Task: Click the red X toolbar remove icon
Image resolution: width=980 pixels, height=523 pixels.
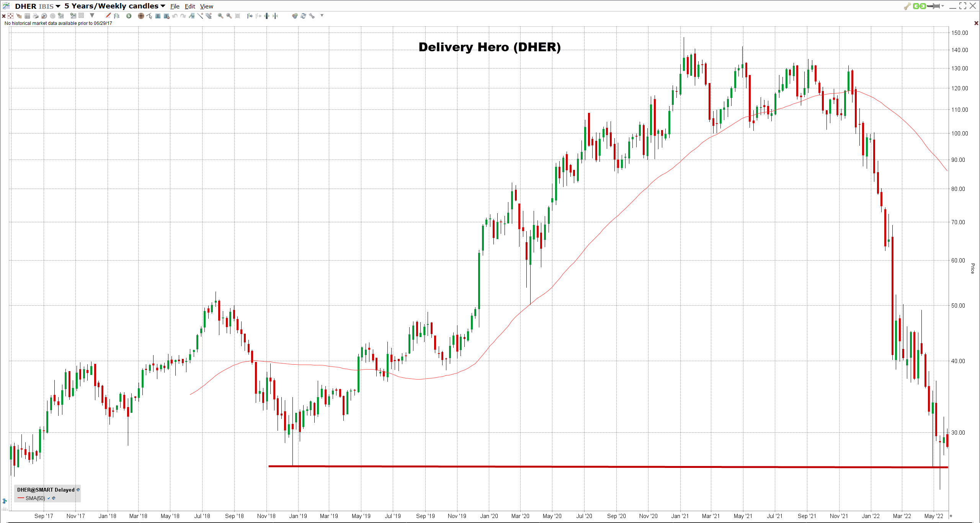Action: pyautogui.click(x=4, y=16)
